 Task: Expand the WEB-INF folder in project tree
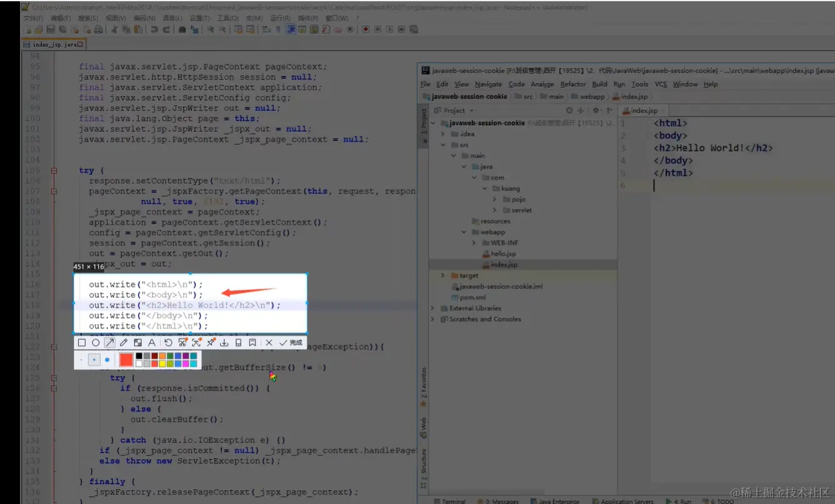click(475, 243)
